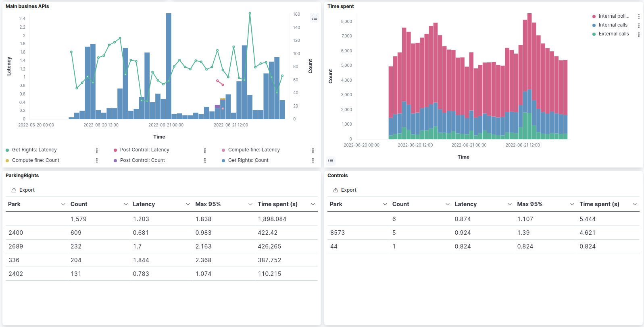Open options for Post Control: Count legend
The height and width of the screenshot is (327, 644).
click(205, 161)
